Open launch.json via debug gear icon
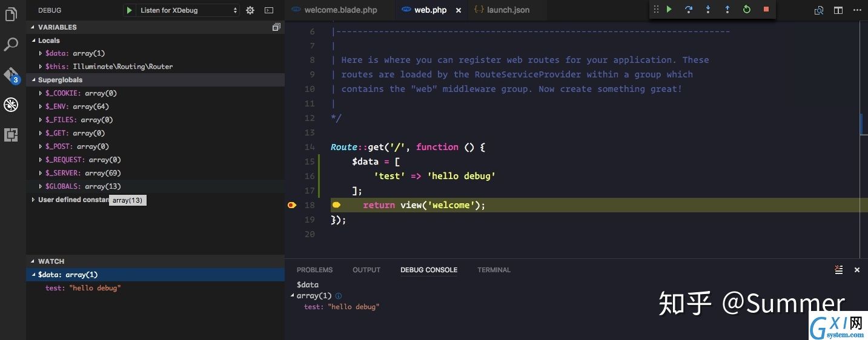The width and height of the screenshot is (868, 340). pyautogui.click(x=250, y=10)
